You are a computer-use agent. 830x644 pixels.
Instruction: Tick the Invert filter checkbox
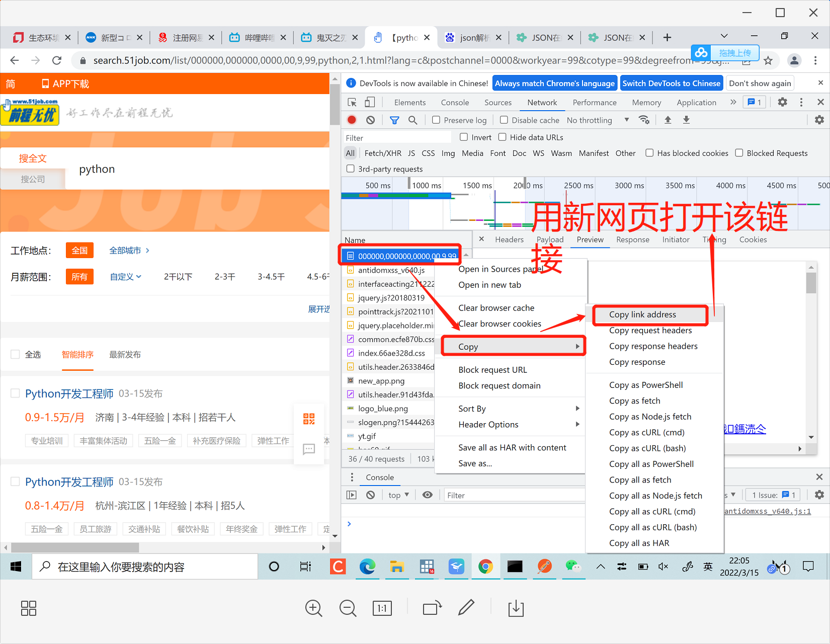(x=464, y=137)
